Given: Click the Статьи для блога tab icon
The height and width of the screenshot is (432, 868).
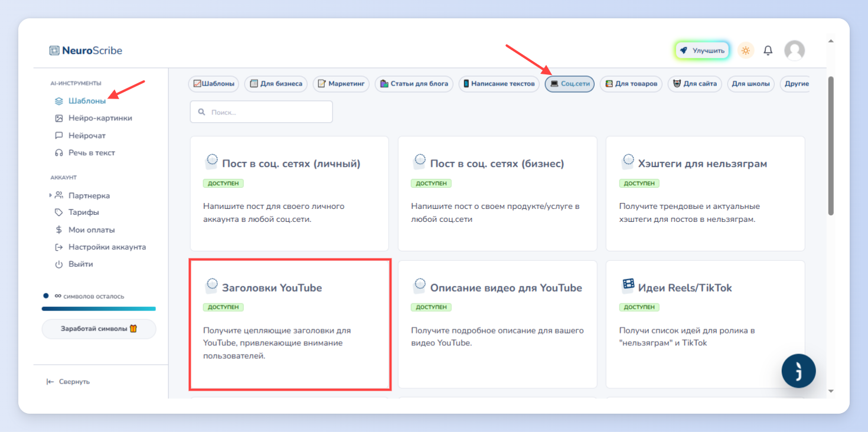Looking at the screenshot, I should (384, 84).
